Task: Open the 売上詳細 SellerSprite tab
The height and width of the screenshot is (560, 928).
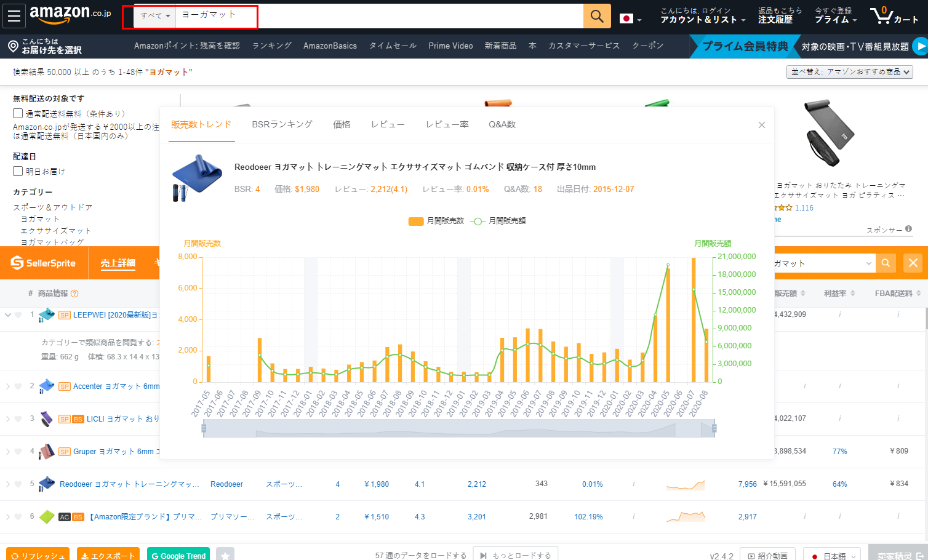Action: (118, 263)
